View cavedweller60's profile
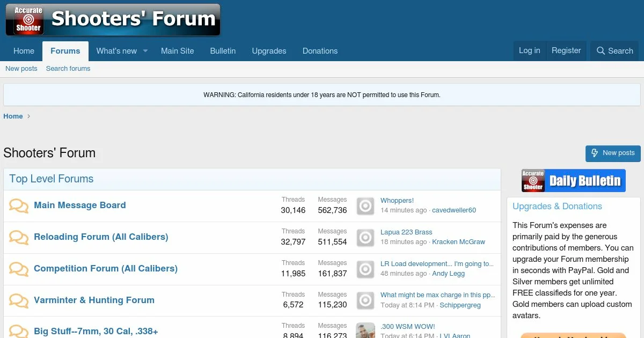This screenshot has width=644, height=338. (454, 210)
